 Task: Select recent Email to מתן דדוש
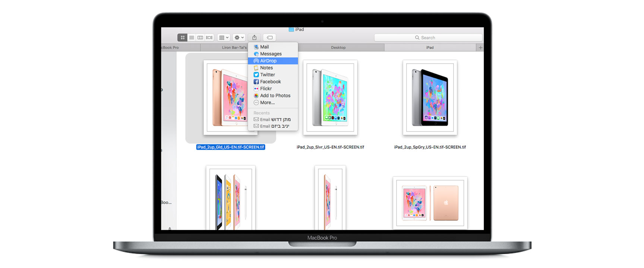(x=273, y=119)
